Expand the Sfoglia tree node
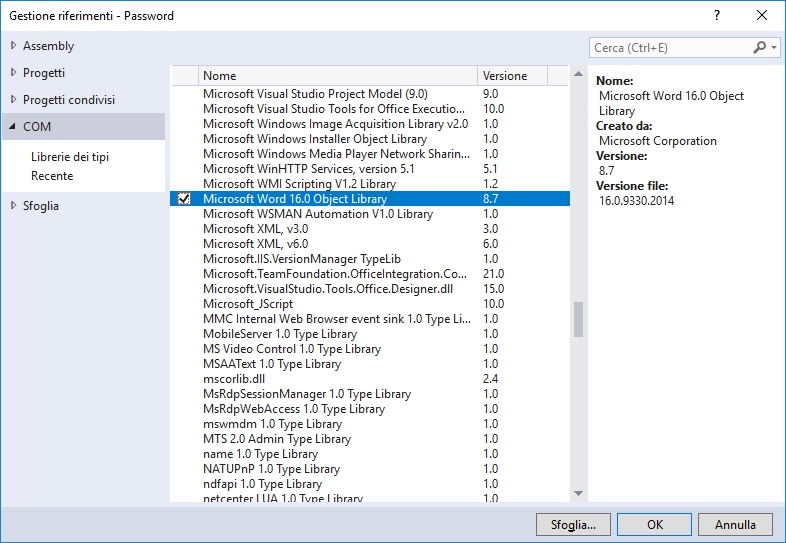Viewport: 786px width, 543px height. click(x=13, y=206)
